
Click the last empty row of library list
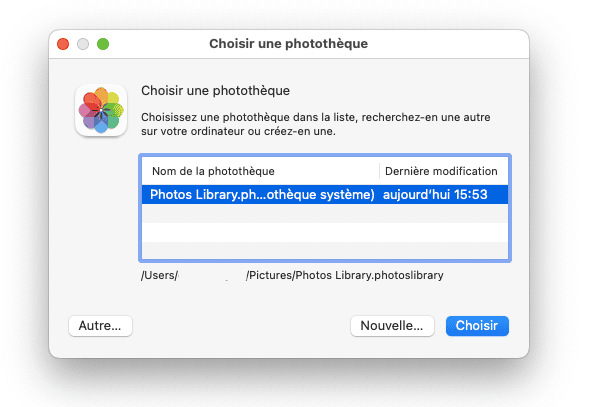(325, 250)
